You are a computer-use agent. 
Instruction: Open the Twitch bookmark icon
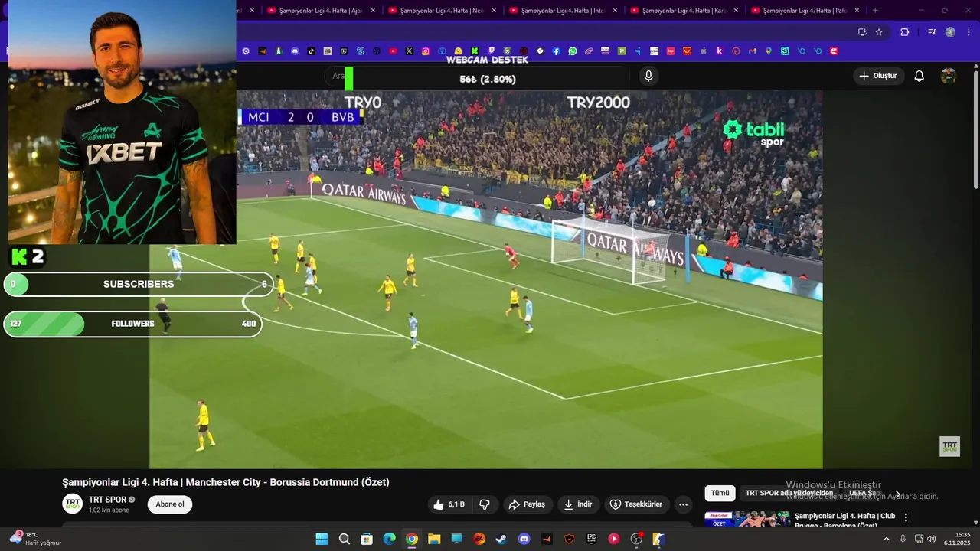[x=491, y=51]
